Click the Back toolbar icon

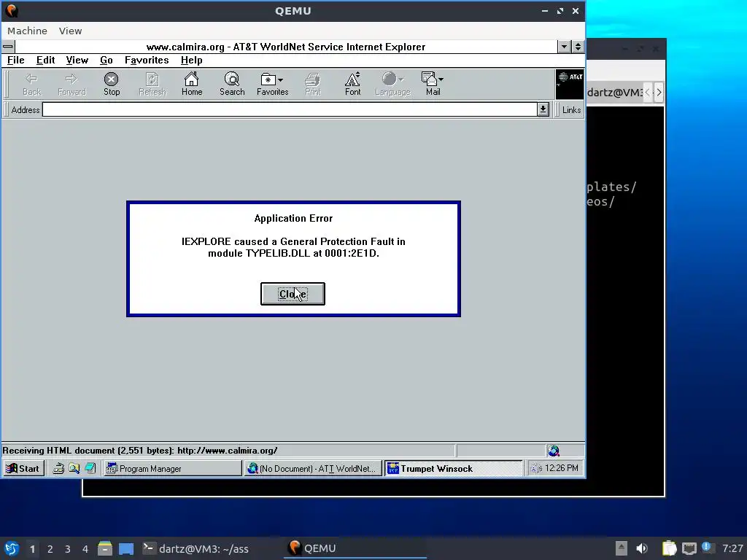coord(32,84)
